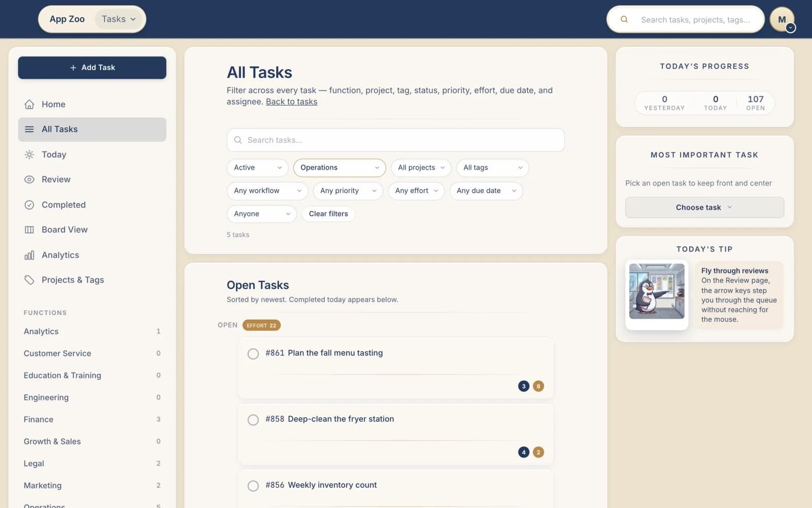Switch to Board View

point(92,230)
